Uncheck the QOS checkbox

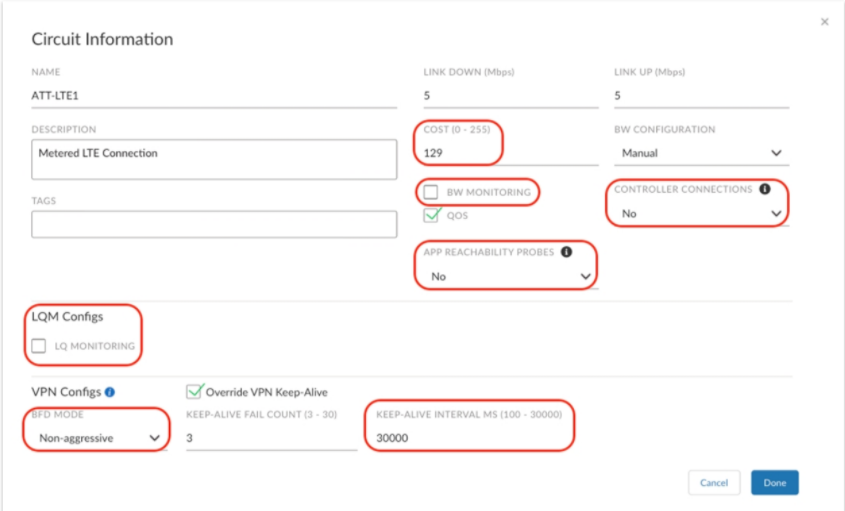[x=431, y=214]
